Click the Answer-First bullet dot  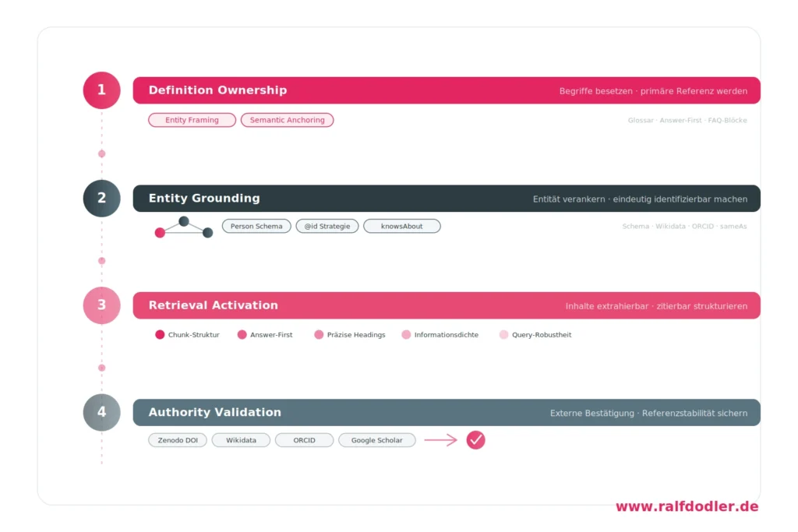242,334
